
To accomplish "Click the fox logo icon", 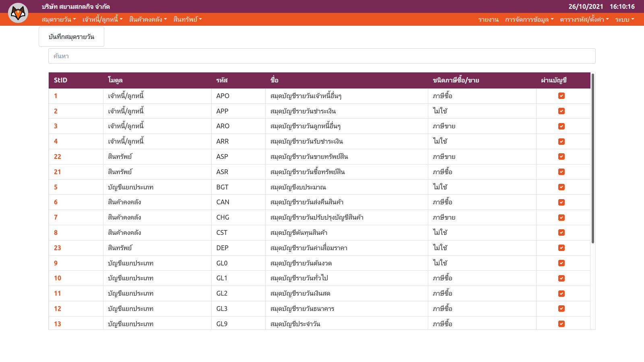I will tap(18, 13).
